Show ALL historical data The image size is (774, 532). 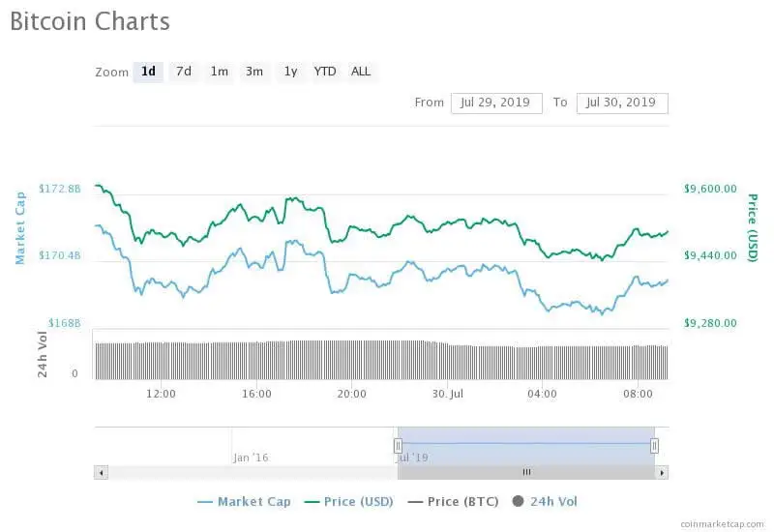pyautogui.click(x=361, y=72)
